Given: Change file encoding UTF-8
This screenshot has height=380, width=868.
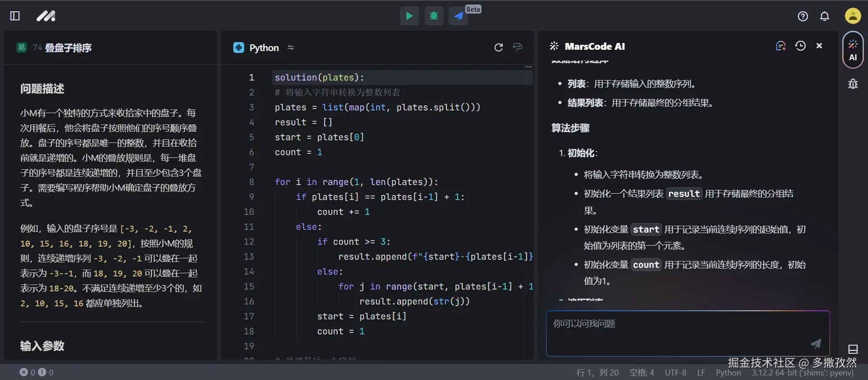Looking at the screenshot, I should pos(675,373).
